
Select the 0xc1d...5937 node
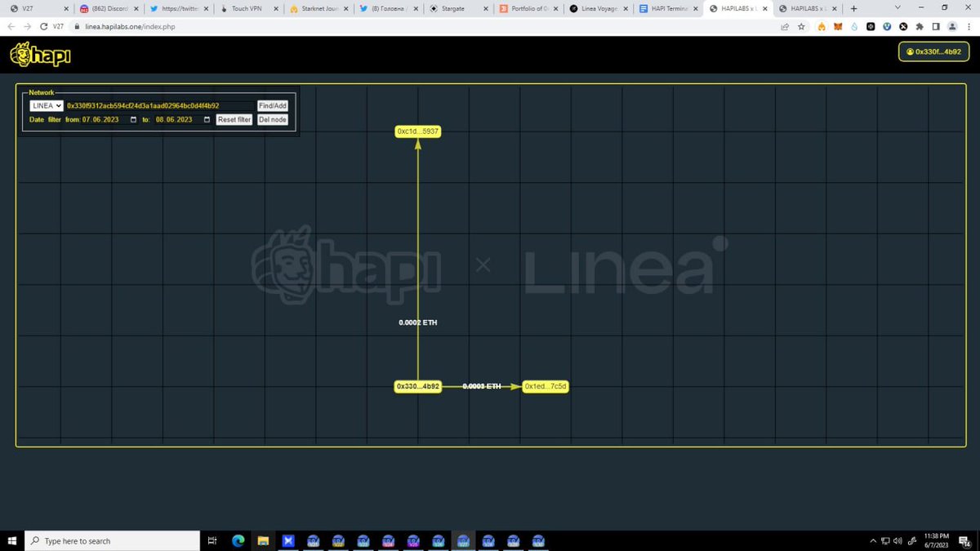[x=418, y=131]
